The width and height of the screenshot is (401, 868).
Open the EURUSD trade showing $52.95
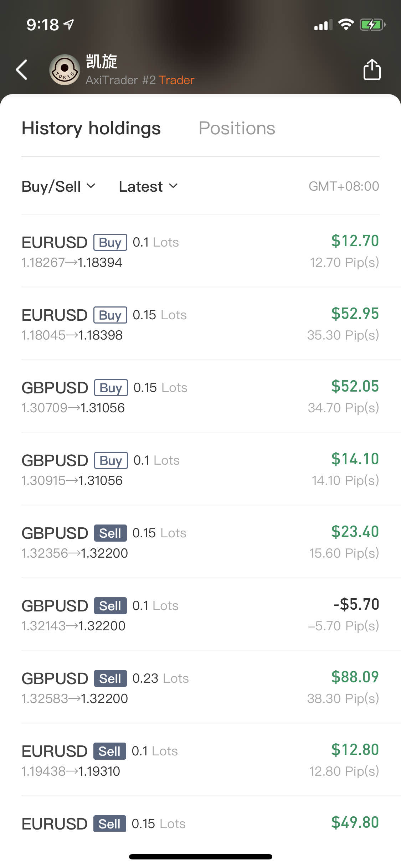point(200,324)
